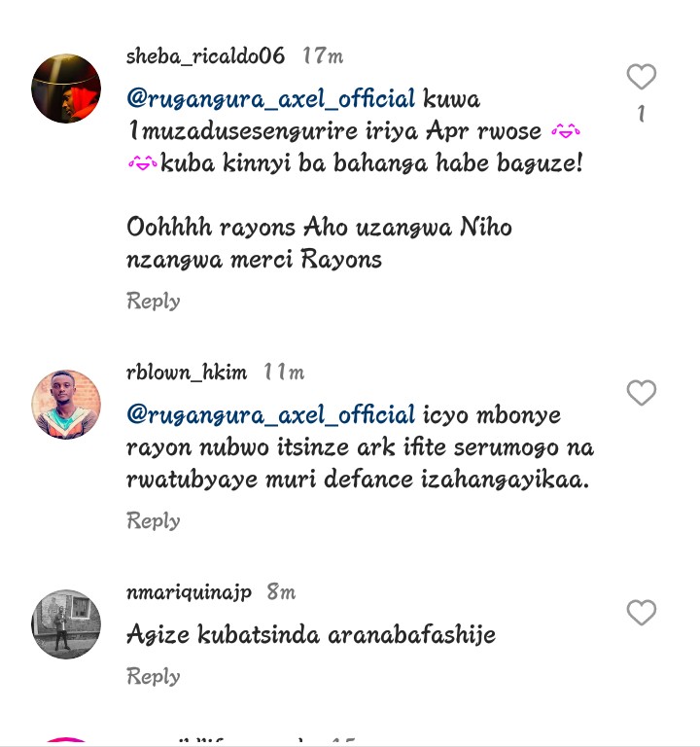Screen dimensions: 700x747
Task: Open nmariquinajp's grayscale profile avatar
Action: [x=66, y=624]
